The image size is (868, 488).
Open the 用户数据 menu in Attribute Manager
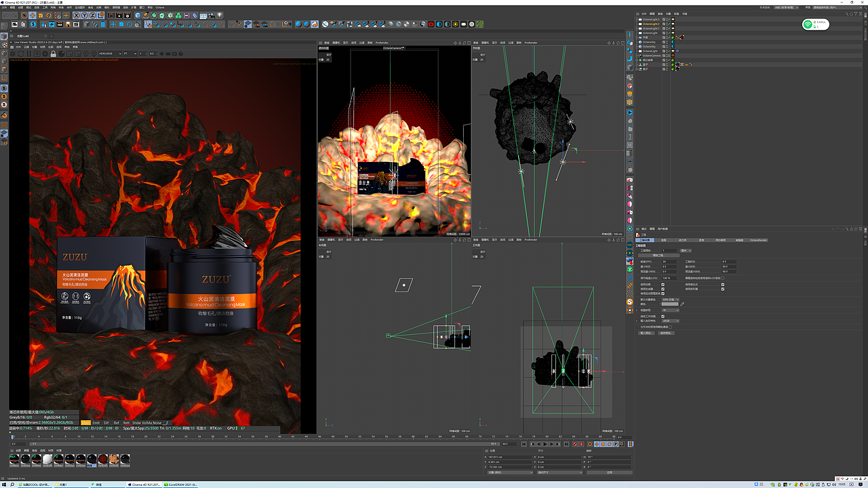click(x=664, y=229)
